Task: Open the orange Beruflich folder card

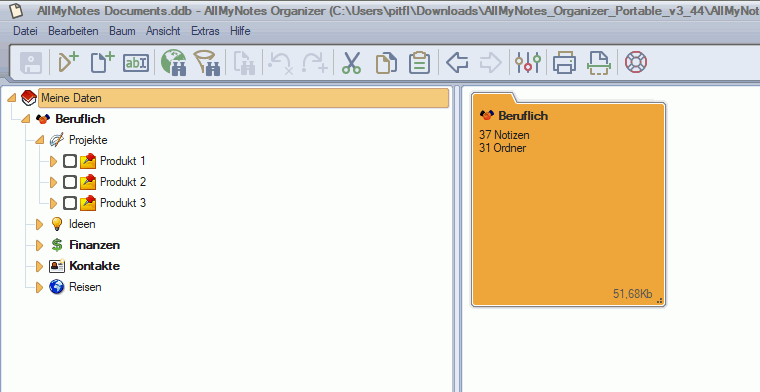Action: point(569,200)
